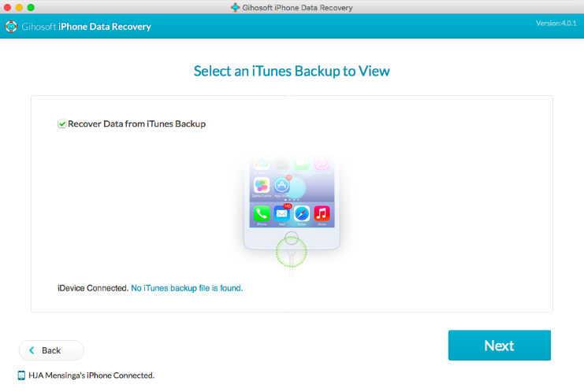
Task: Click the green pulsing connector circle
Action: click(x=292, y=252)
